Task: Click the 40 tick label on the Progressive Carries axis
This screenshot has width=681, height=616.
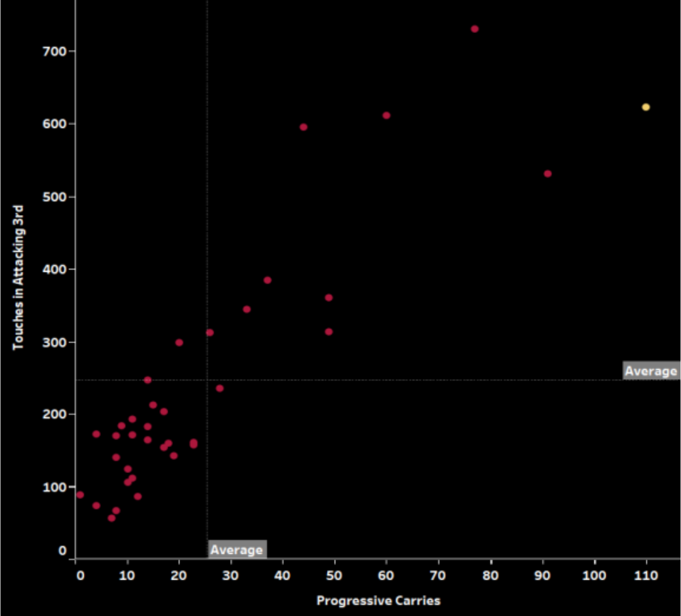Action: [283, 575]
